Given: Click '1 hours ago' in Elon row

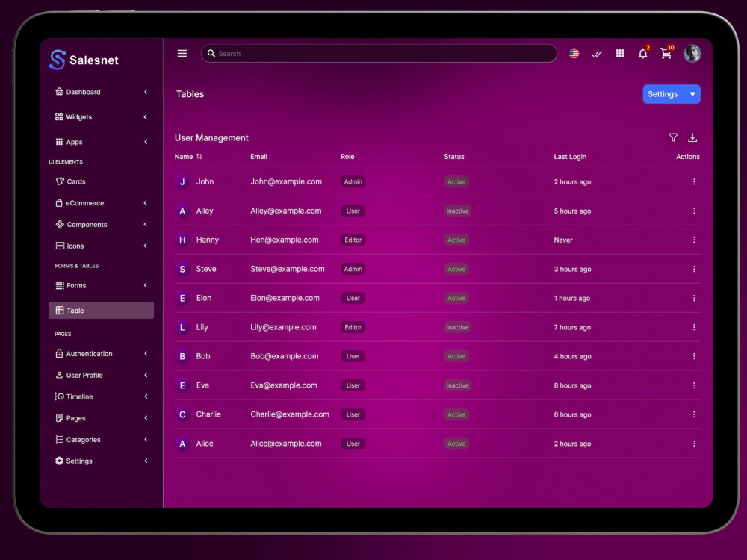Looking at the screenshot, I should pos(571,298).
